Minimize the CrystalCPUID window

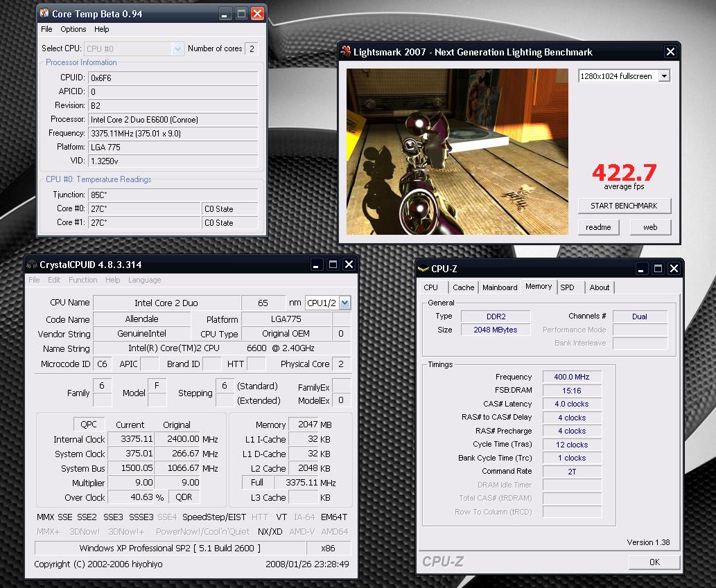point(315,265)
